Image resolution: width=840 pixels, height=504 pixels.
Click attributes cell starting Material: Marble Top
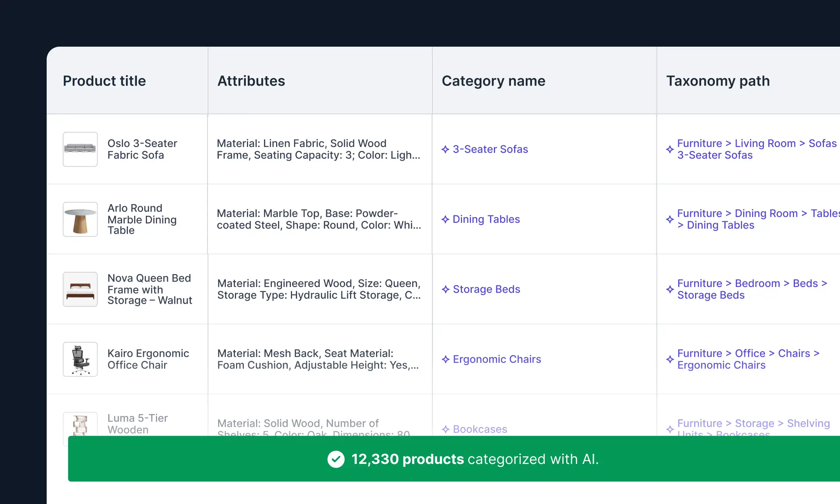click(x=319, y=219)
